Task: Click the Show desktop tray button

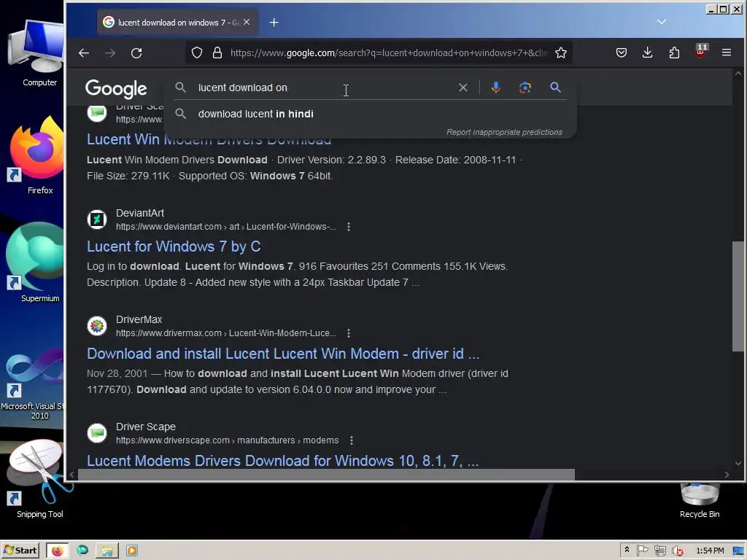Action: (x=738, y=551)
